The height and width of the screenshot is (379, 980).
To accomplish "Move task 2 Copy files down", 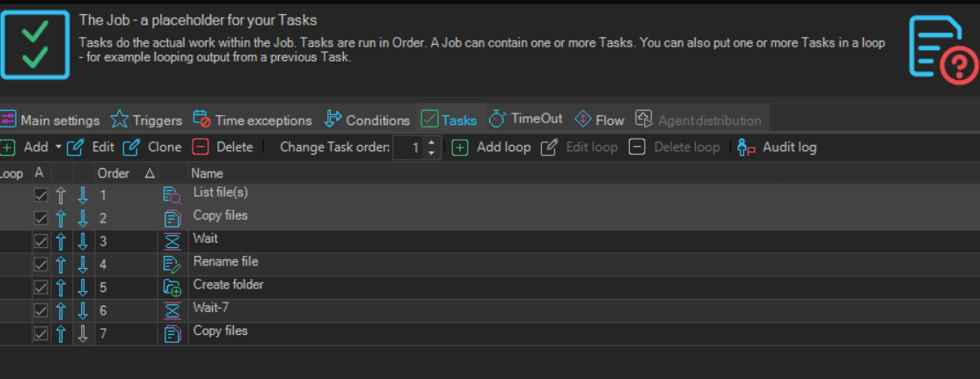I will (83, 219).
